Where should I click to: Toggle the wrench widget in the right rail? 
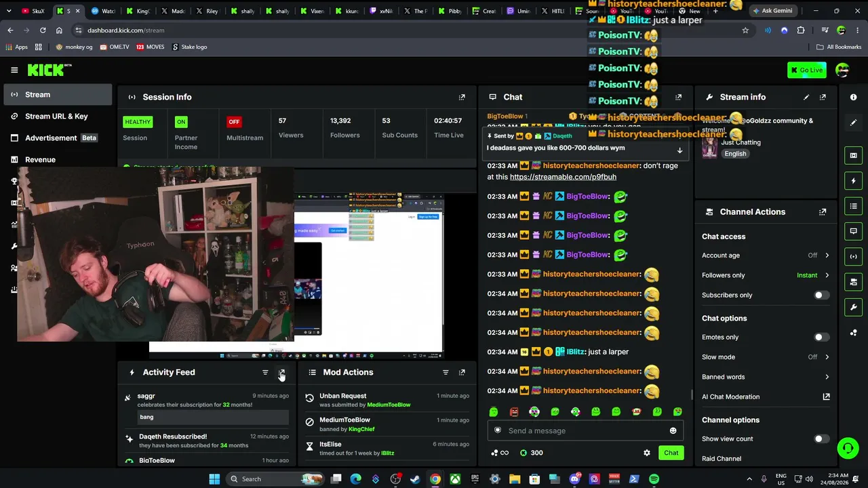(x=853, y=307)
